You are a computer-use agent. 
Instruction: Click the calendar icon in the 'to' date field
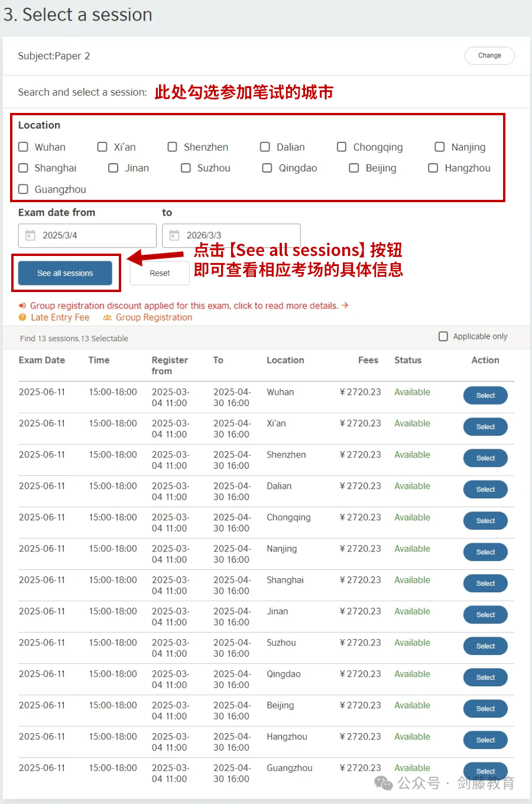coord(174,235)
